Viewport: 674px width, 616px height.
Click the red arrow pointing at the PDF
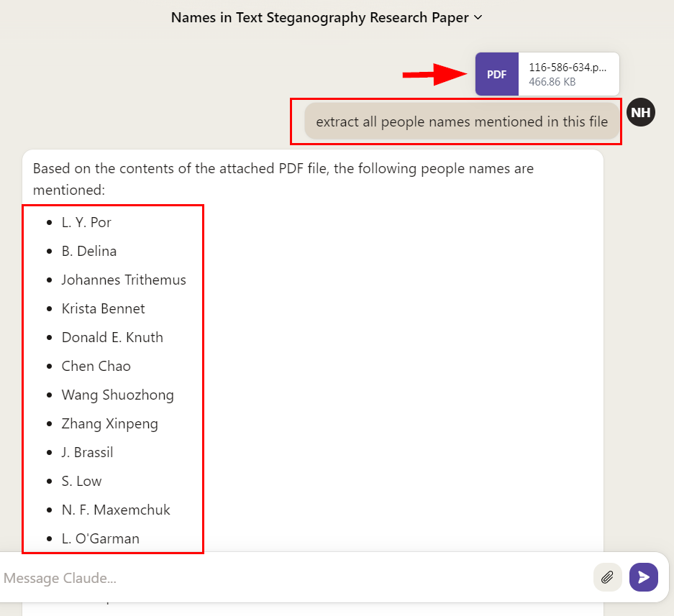click(435, 74)
